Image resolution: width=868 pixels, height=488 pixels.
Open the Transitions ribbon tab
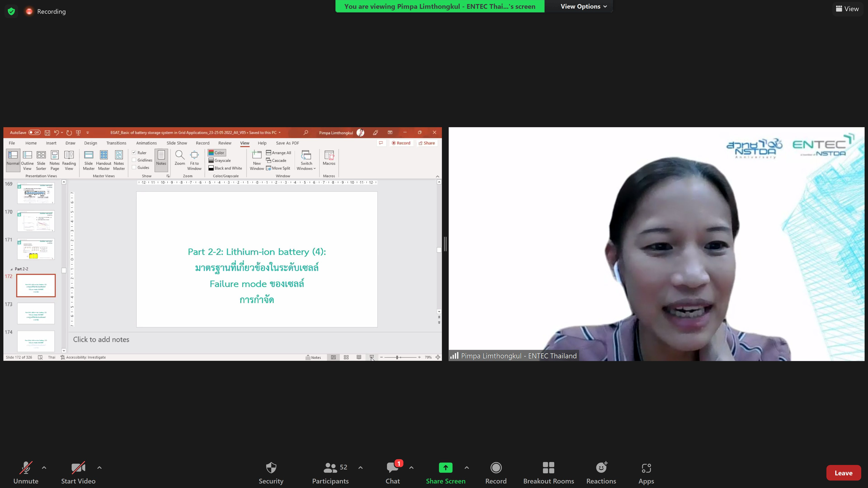pos(116,143)
